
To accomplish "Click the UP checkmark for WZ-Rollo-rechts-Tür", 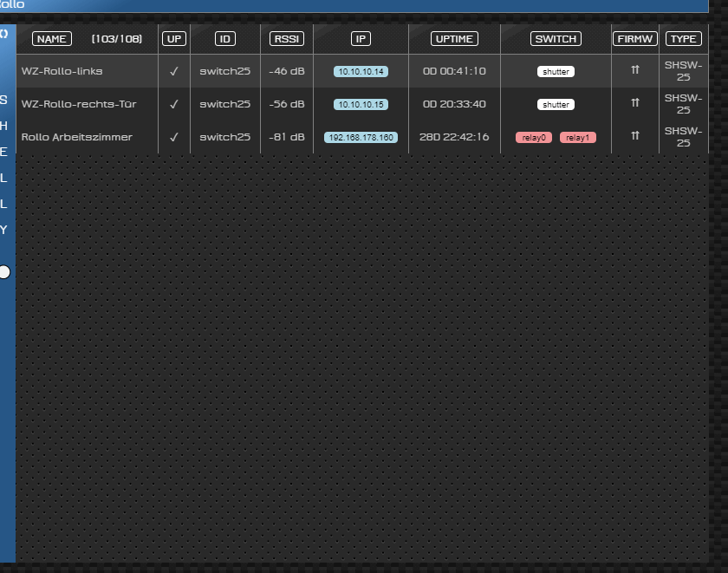I will [174, 104].
